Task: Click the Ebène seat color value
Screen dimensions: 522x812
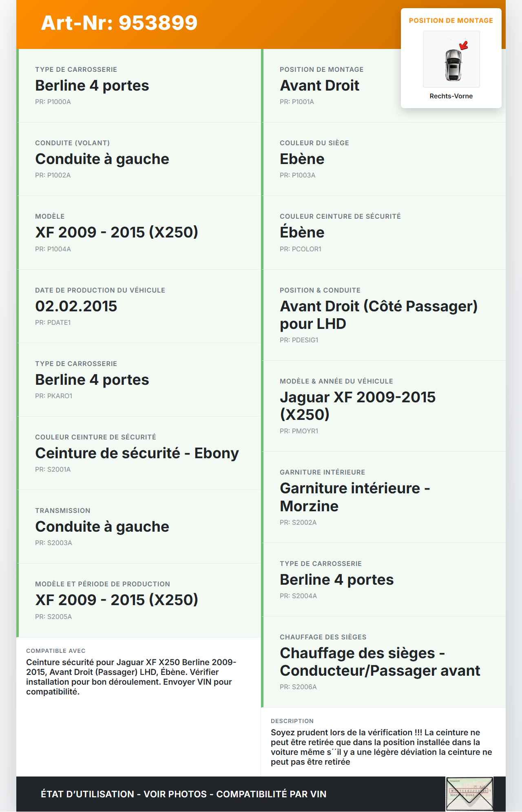Action: [302, 159]
